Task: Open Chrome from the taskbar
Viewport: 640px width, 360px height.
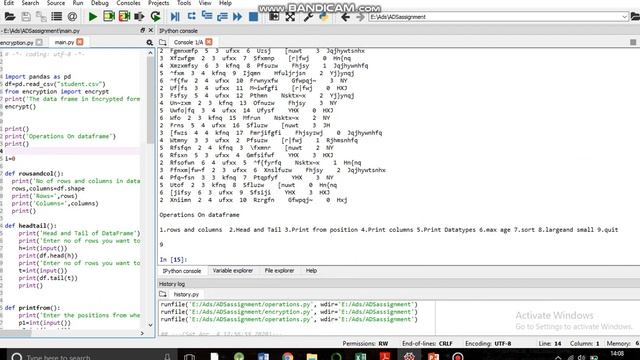Action: tap(287, 357)
